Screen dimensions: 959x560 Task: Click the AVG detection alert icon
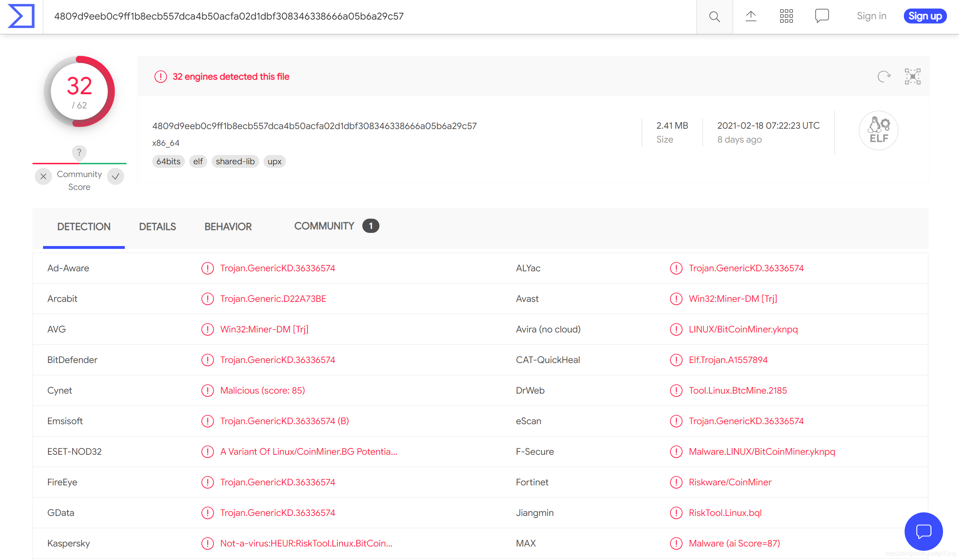207,330
